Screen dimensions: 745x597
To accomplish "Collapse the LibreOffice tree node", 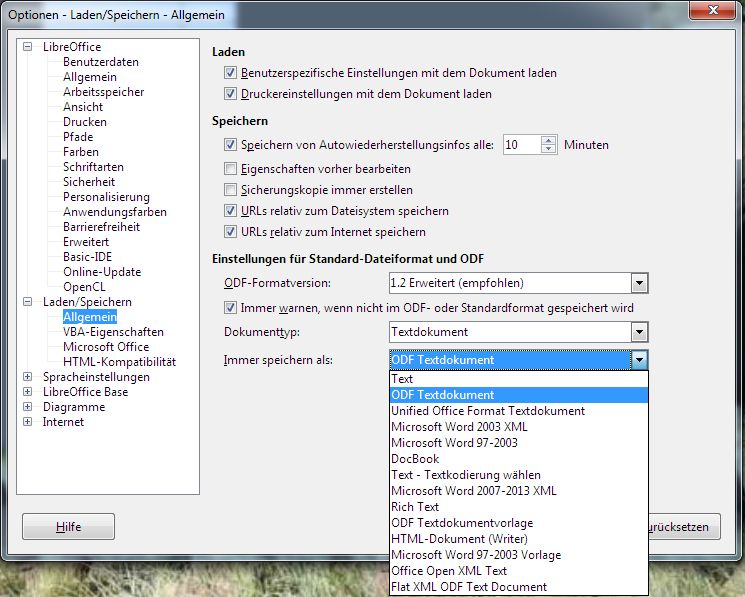I will pos(28,47).
